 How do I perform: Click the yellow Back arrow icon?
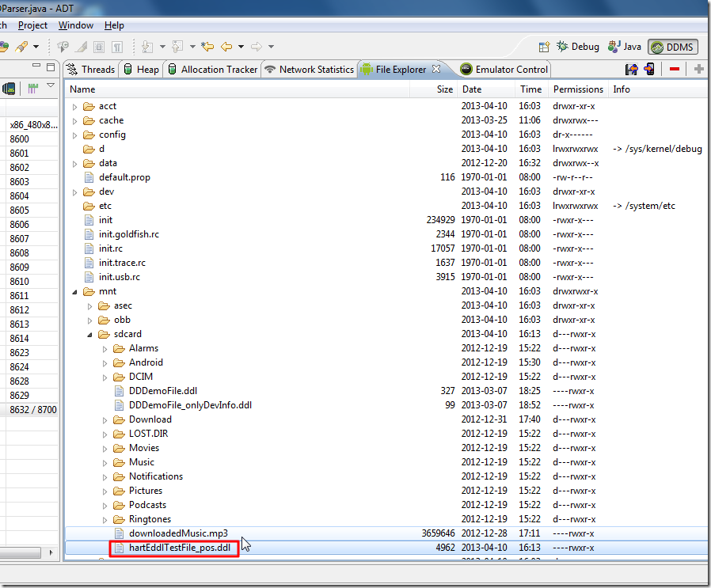226,46
